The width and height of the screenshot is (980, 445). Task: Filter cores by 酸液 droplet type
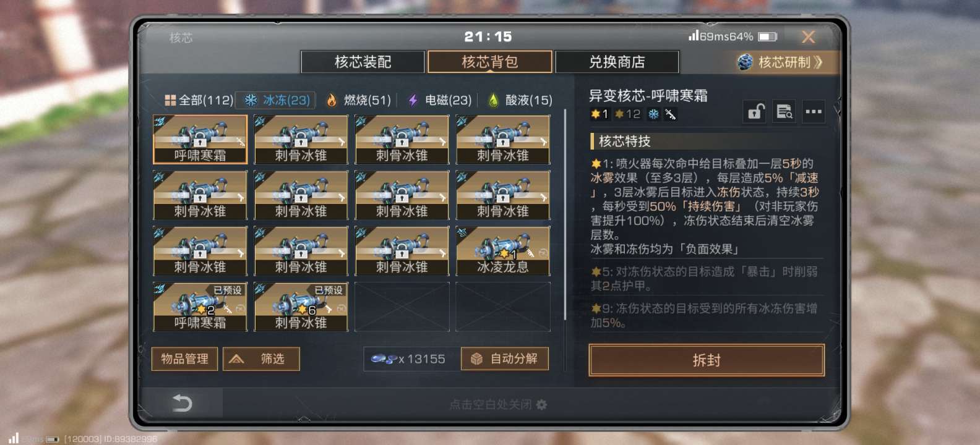(520, 100)
